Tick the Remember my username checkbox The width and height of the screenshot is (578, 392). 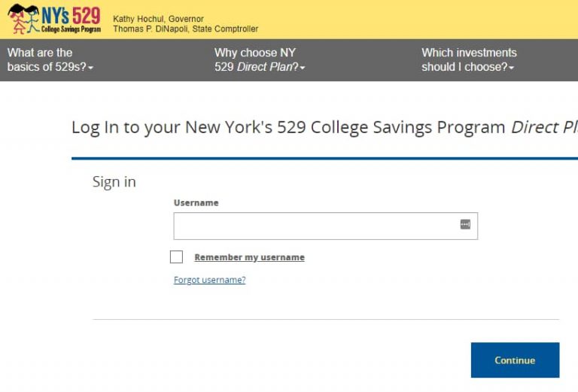[176, 257]
